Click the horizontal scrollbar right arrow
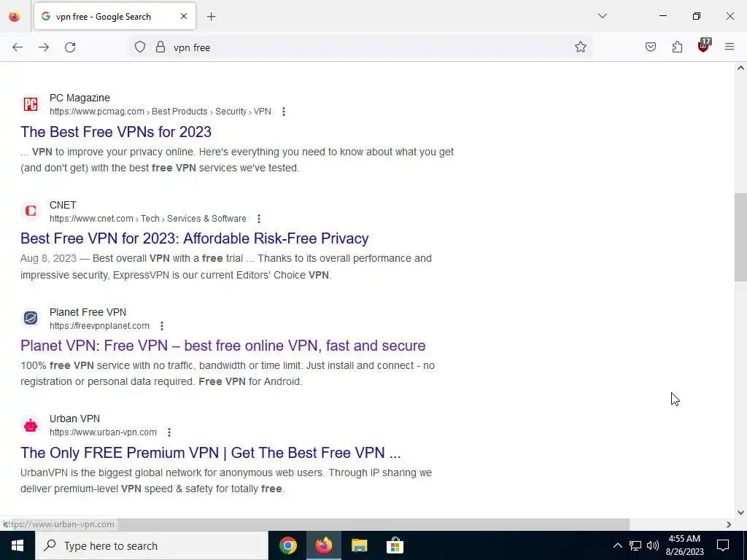 click(729, 524)
